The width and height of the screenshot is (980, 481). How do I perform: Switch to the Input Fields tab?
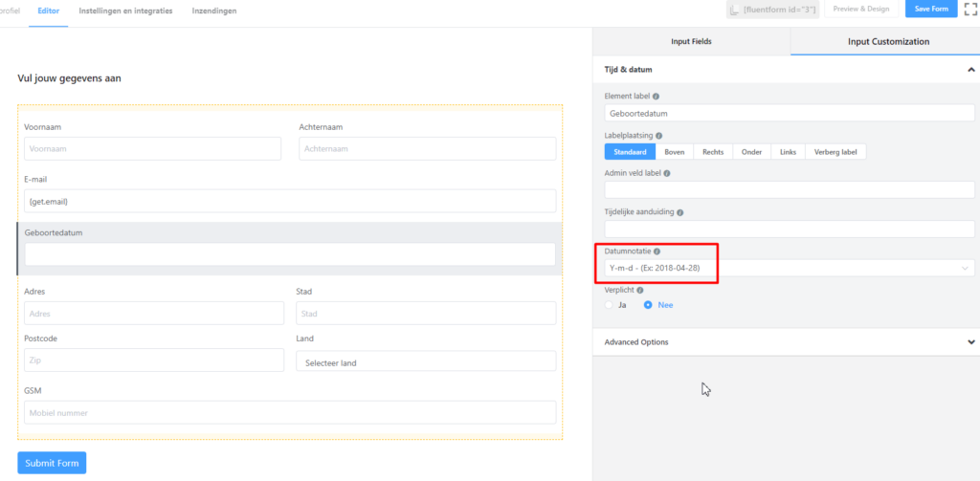pyautogui.click(x=691, y=42)
